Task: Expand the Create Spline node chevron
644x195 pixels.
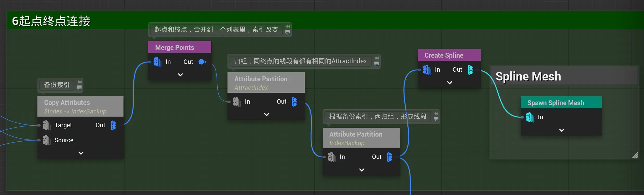Action: click(450, 83)
